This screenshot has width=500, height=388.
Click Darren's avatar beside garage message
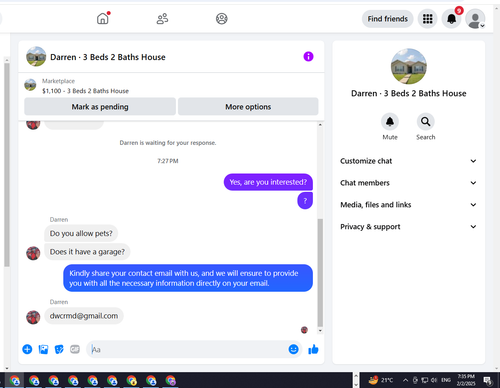click(33, 253)
